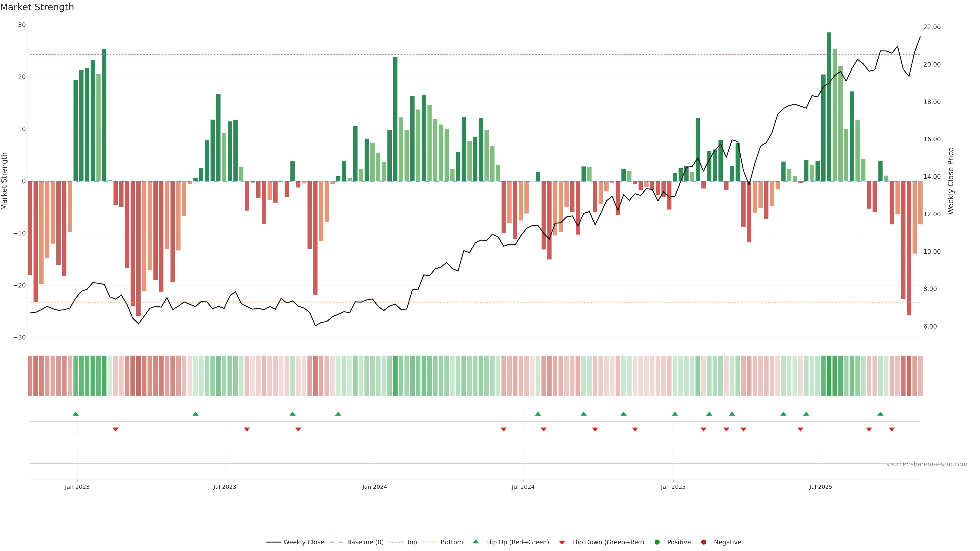
Task: Click the last red flip-down triangle marker on the right
Action: (x=892, y=429)
